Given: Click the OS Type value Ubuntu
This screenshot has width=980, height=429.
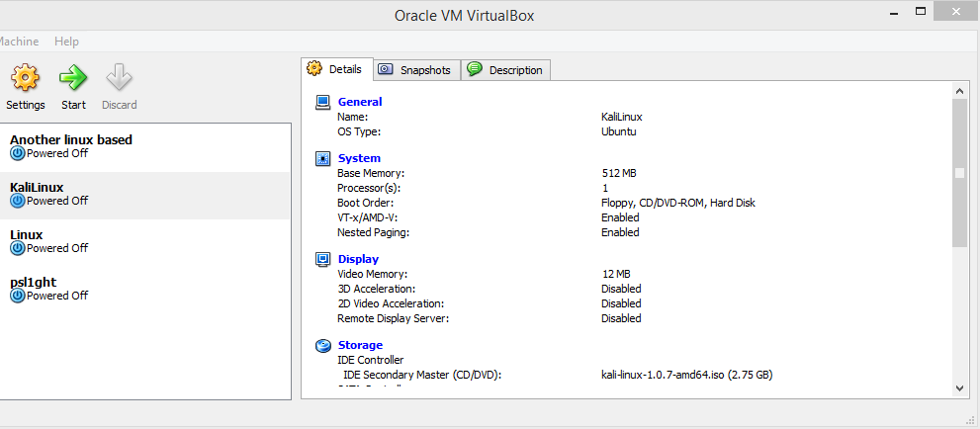Looking at the screenshot, I should [x=619, y=131].
